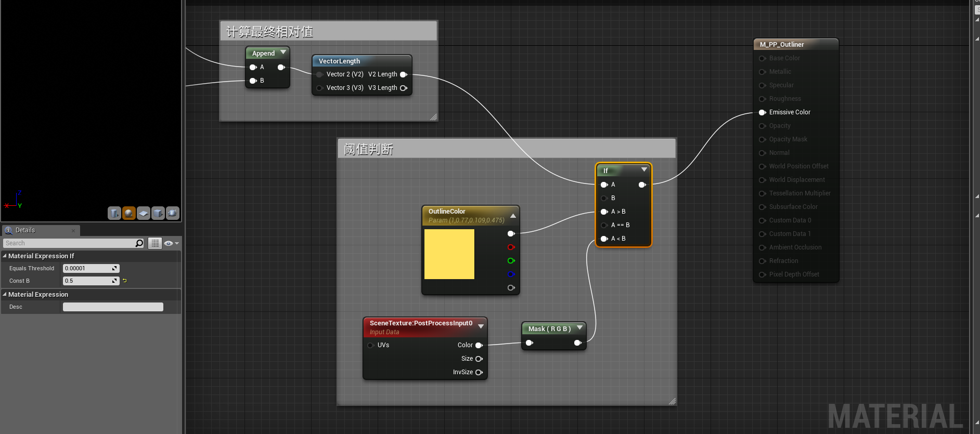Open the SceneTexture node dropdown arrow
This screenshot has width=980, height=434.
pyautogui.click(x=481, y=326)
